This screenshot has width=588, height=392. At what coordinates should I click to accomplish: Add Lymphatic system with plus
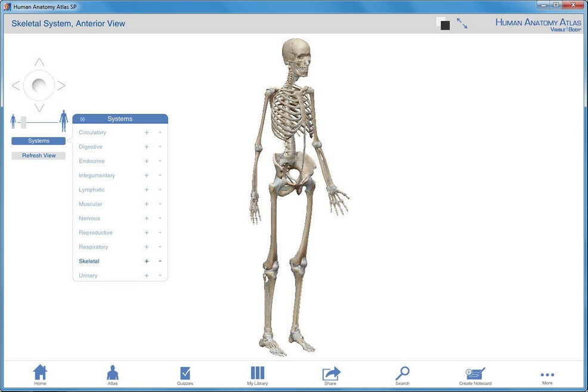(x=147, y=189)
